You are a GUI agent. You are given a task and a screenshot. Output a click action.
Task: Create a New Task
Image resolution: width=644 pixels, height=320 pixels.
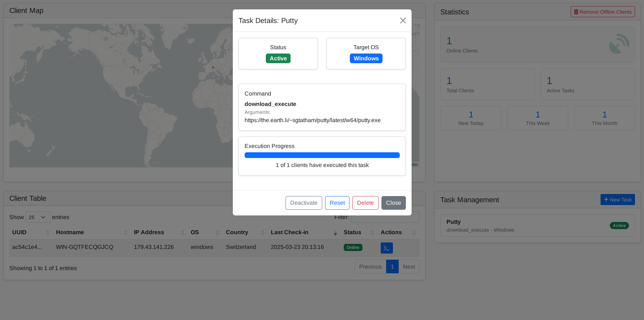(x=618, y=200)
